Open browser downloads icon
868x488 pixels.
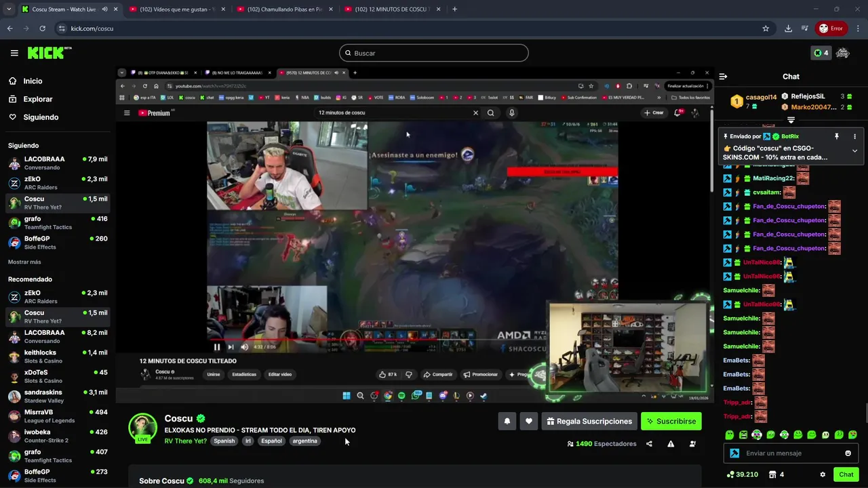click(788, 28)
